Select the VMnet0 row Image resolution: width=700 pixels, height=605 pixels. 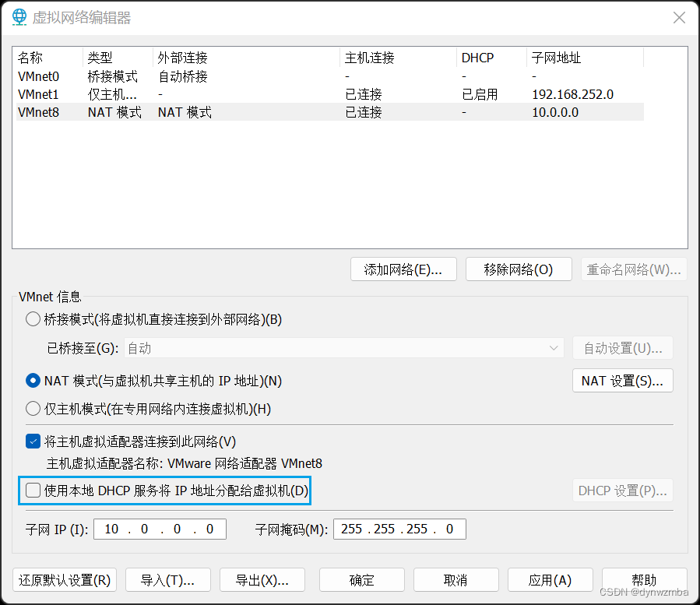click(x=330, y=76)
